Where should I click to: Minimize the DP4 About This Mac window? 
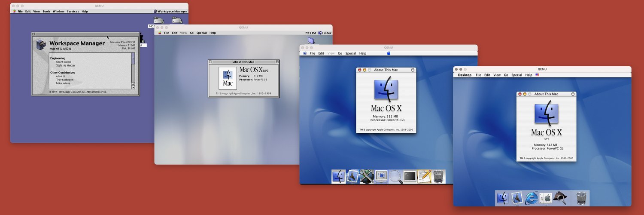[x=525, y=94]
